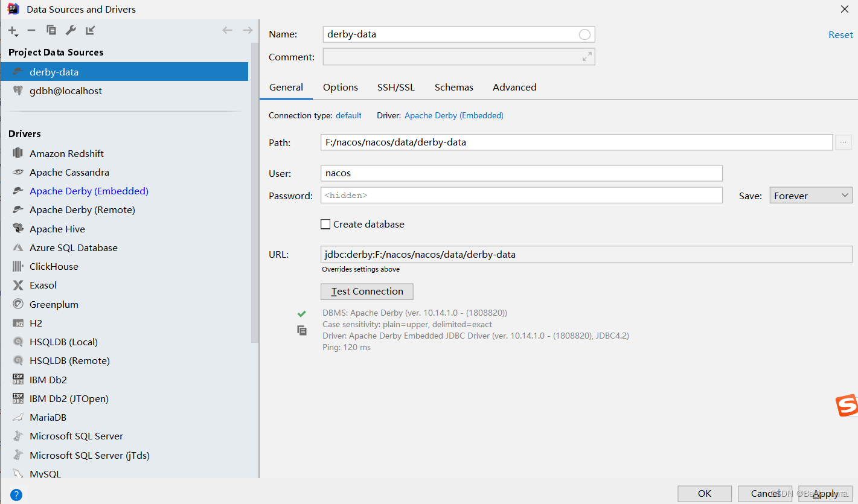
Task: Click the H2 driver icon
Action: pos(18,323)
